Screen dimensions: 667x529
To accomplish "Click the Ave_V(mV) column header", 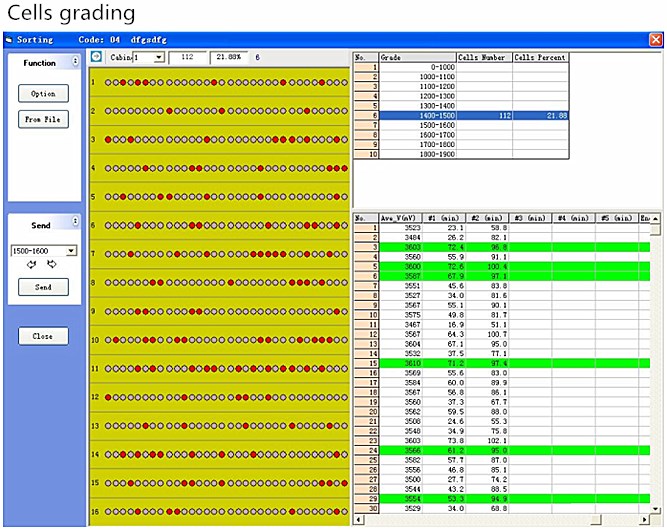I will point(397,217).
